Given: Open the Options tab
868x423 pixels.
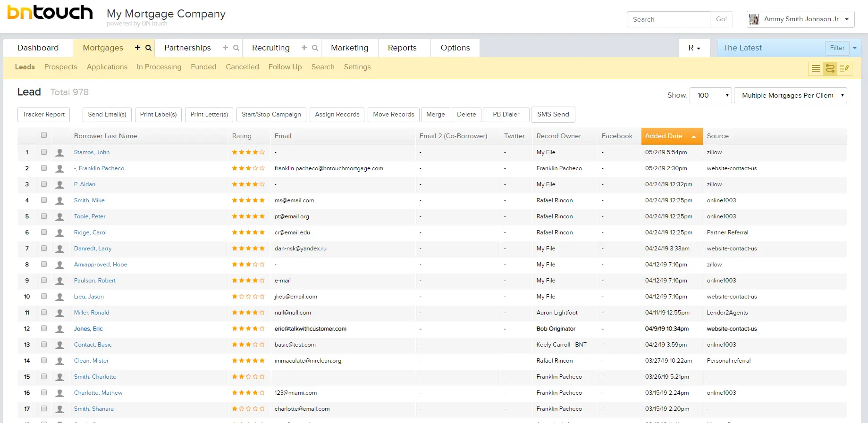Looking at the screenshot, I should pos(455,48).
